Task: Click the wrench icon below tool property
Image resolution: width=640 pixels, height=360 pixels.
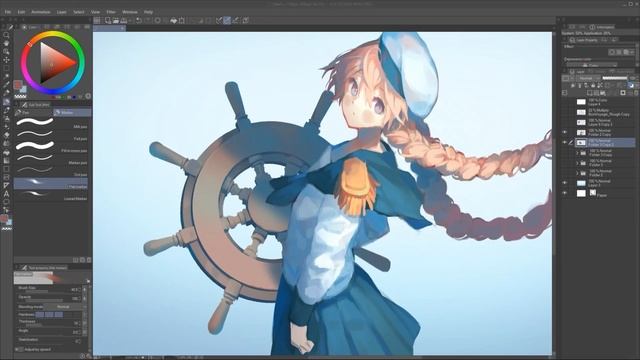Action: [x=89, y=356]
